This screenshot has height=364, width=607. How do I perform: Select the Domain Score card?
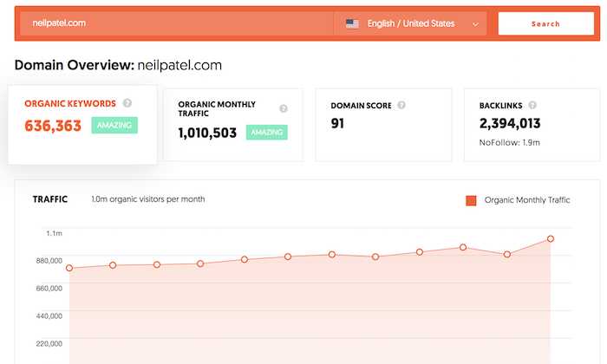(x=382, y=124)
